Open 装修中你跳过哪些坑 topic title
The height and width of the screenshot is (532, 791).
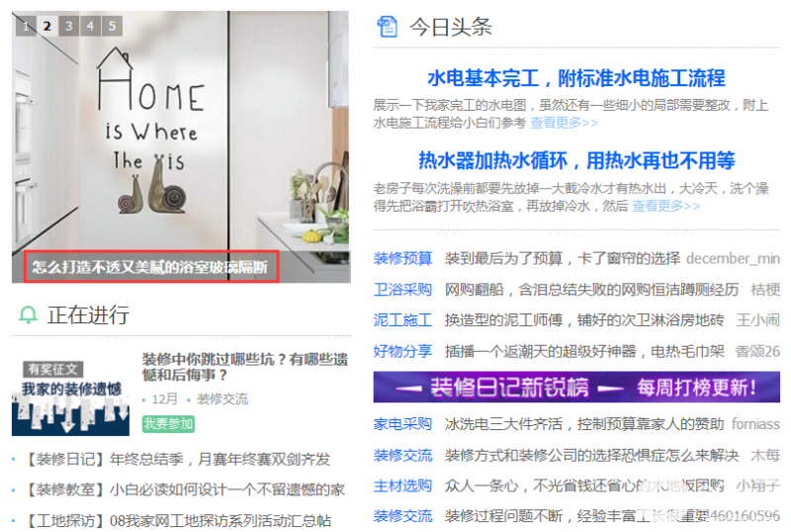[245, 367]
